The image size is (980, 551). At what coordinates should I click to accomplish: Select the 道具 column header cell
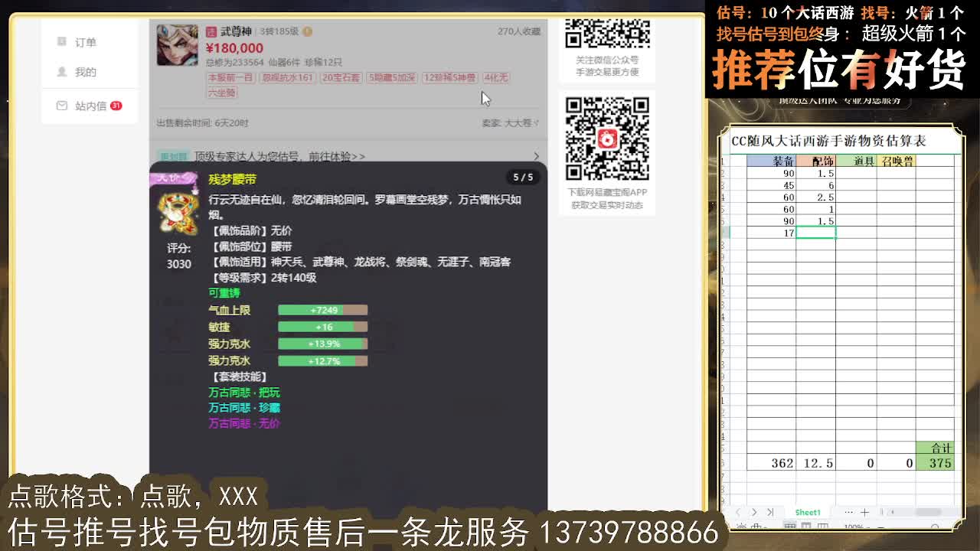click(x=856, y=161)
